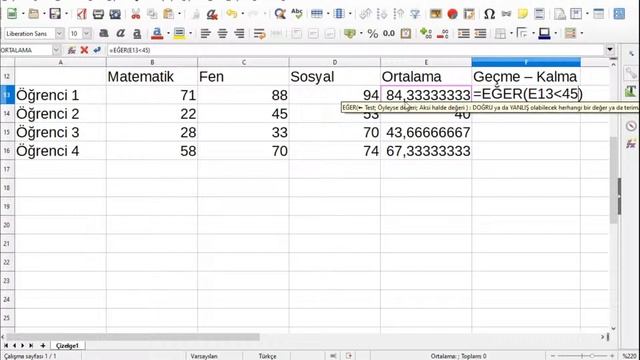Viewport: 640px width, 360px height.
Task: Add a new sheet with plus button
Action: 42,346
